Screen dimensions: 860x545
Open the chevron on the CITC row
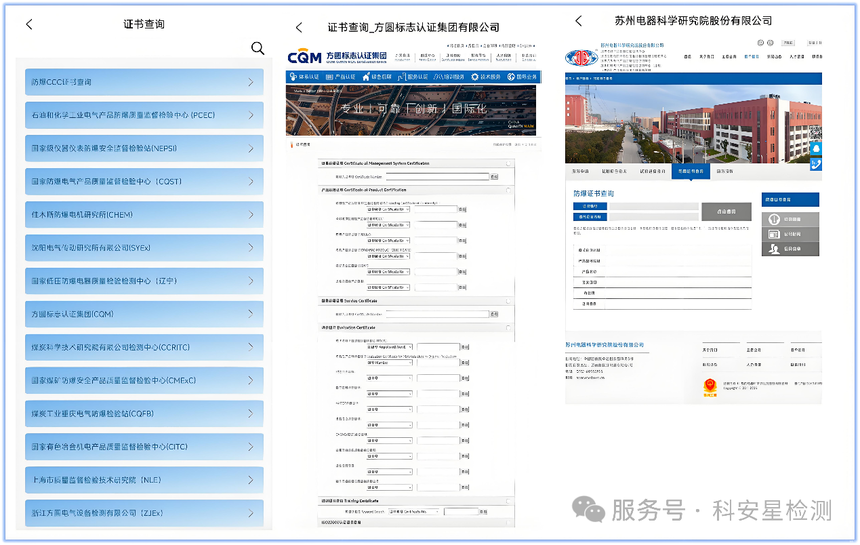pos(251,447)
